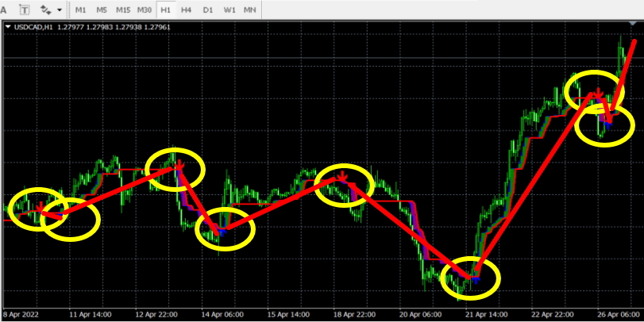644x322 pixels.
Task: Click the USDCAD,H1 symbol label
Action: 33,27
